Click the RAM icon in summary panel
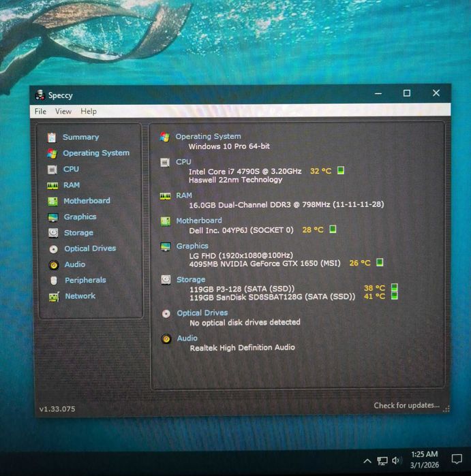This screenshot has width=471, height=476. (166, 196)
